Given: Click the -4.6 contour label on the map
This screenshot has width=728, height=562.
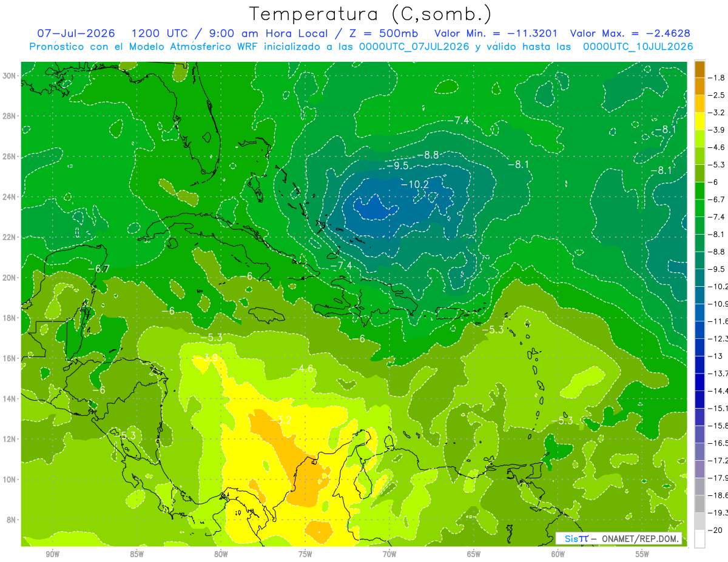Looking at the screenshot, I should tap(302, 369).
